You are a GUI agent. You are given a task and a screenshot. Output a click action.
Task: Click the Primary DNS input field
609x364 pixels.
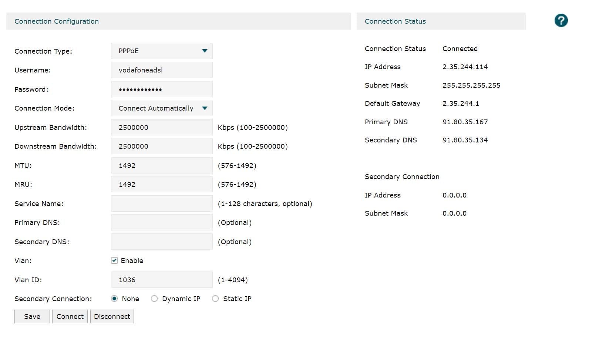coord(162,223)
